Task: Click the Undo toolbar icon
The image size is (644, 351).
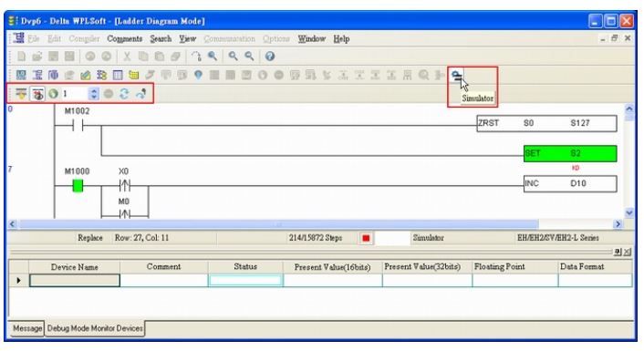Action: [x=90, y=57]
